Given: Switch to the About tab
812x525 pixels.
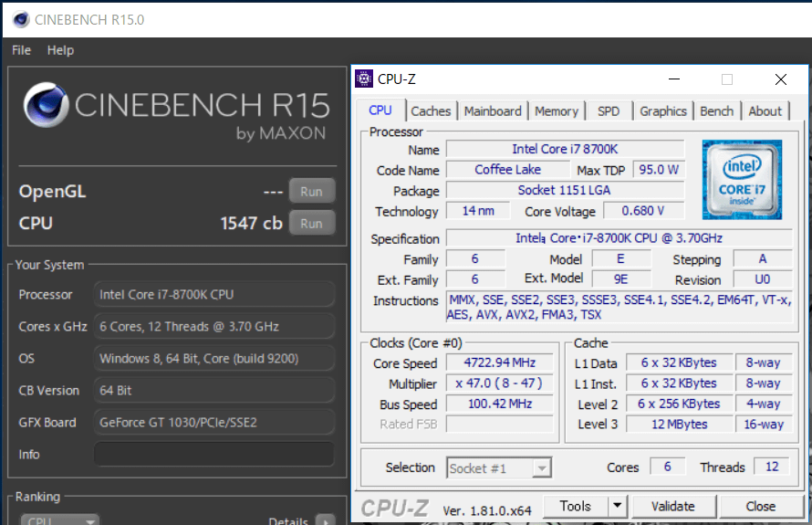Looking at the screenshot, I should coord(765,110).
